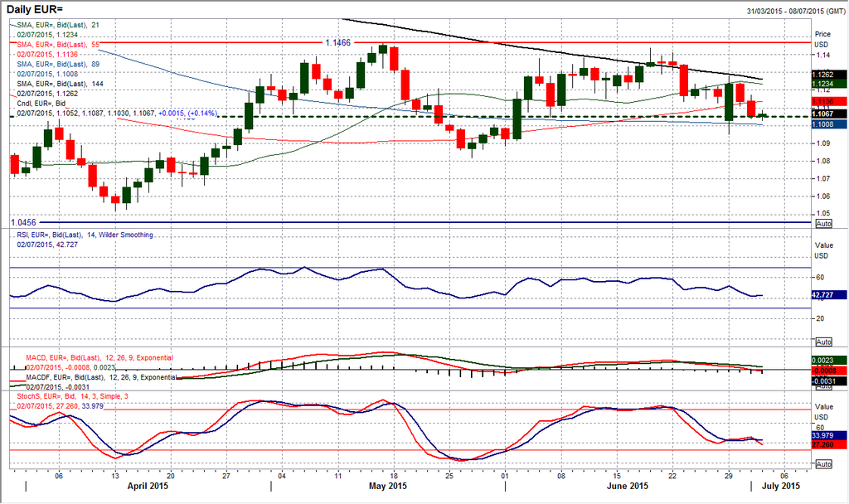
Task: Click the June 2015 month label
Action: tap(628, 486)
